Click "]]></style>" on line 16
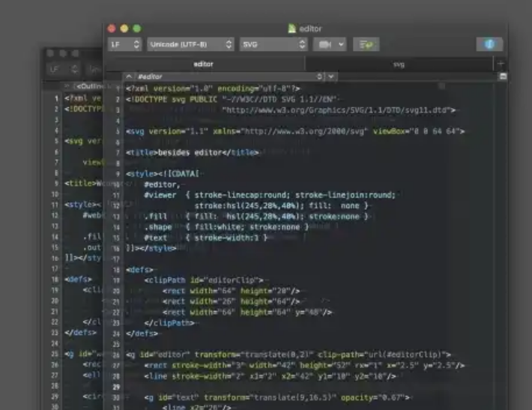532x410 pixels. click(151, 248)
